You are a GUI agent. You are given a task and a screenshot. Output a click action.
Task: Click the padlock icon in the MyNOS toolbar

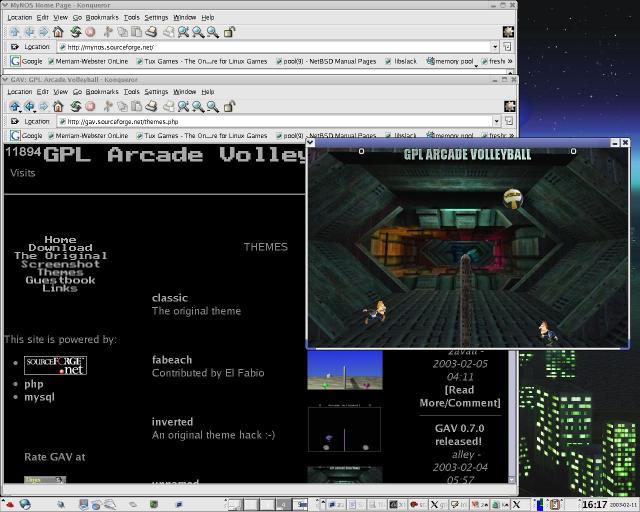coord(229,32)
